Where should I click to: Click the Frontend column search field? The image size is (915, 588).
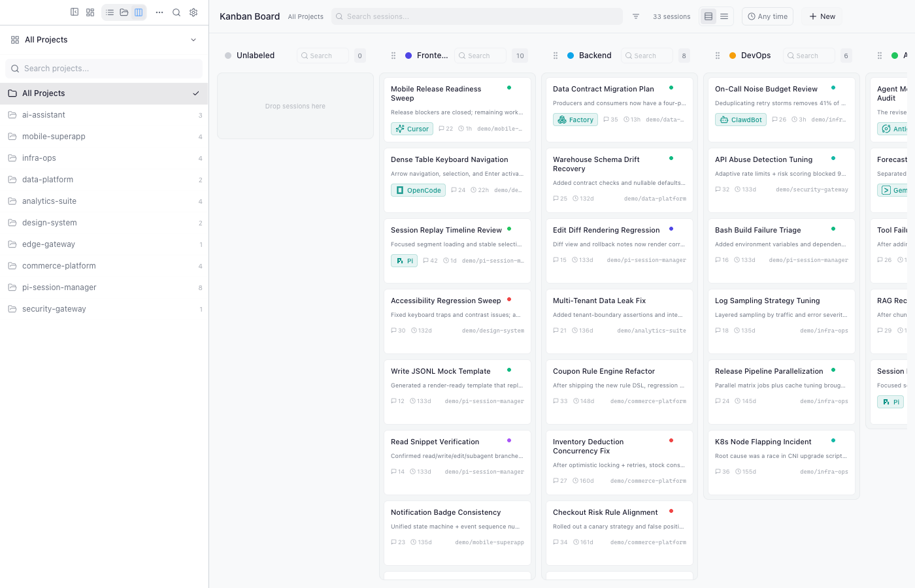(x=480, y=56)
